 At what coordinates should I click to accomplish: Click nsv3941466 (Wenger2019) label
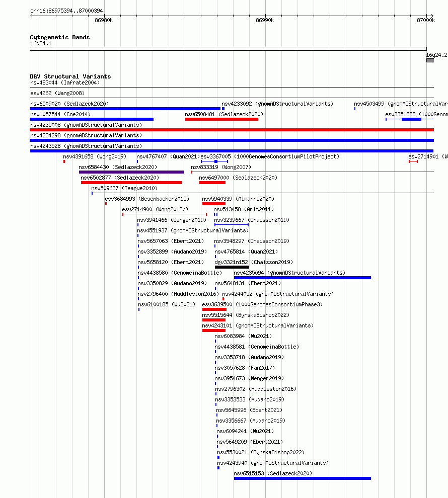click(172, 220)
